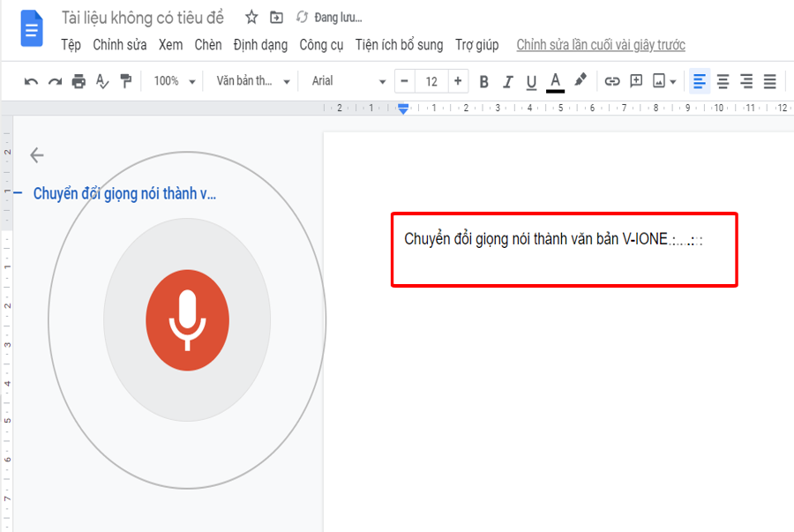
Task: Open the Xem menu
Action: pyautogui.click(x=170, y=45)
